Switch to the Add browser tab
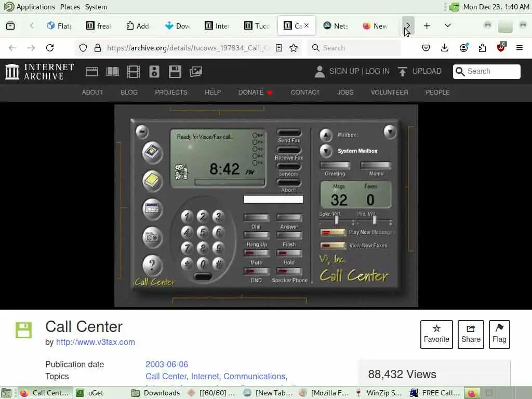The height and width of the screenshot is (399, 532). click(x=138, y=26)
